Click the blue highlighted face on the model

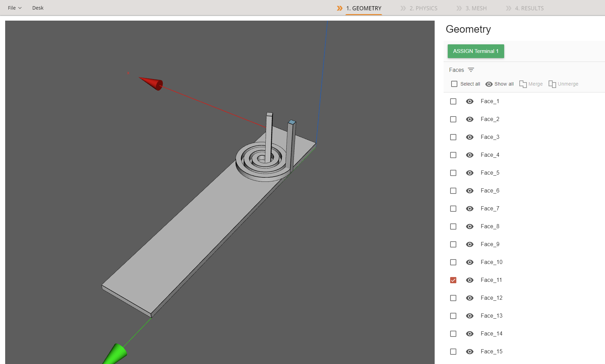[x=292, y=122]
